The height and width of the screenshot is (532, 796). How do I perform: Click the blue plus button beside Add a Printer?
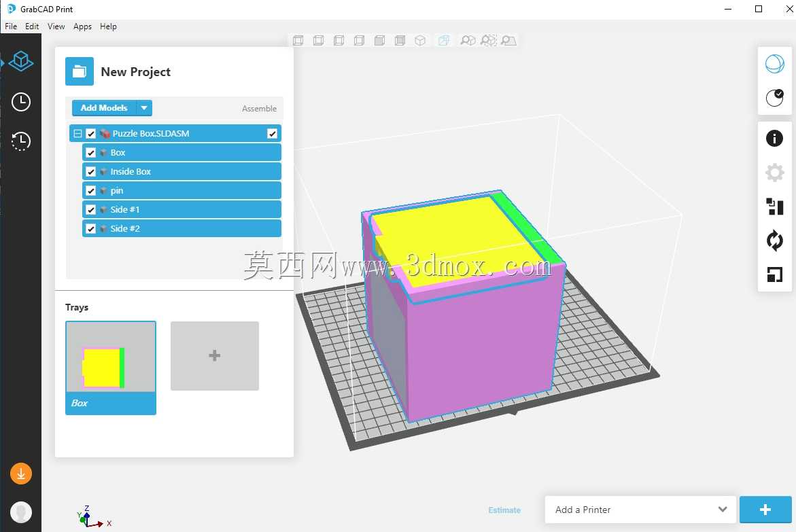point(765,510)
